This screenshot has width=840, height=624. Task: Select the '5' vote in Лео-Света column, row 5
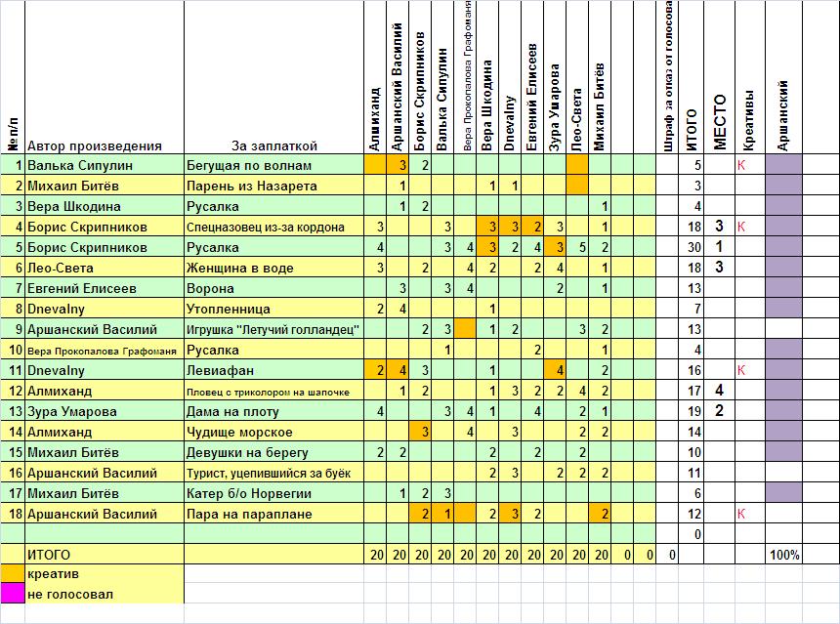pos(576,247)
